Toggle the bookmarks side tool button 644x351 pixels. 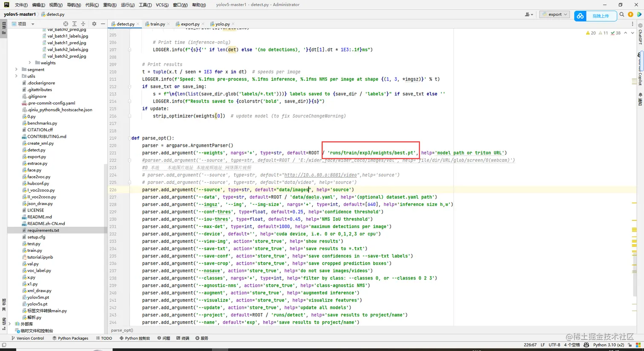pyautogui.click(x=4, y=305)
